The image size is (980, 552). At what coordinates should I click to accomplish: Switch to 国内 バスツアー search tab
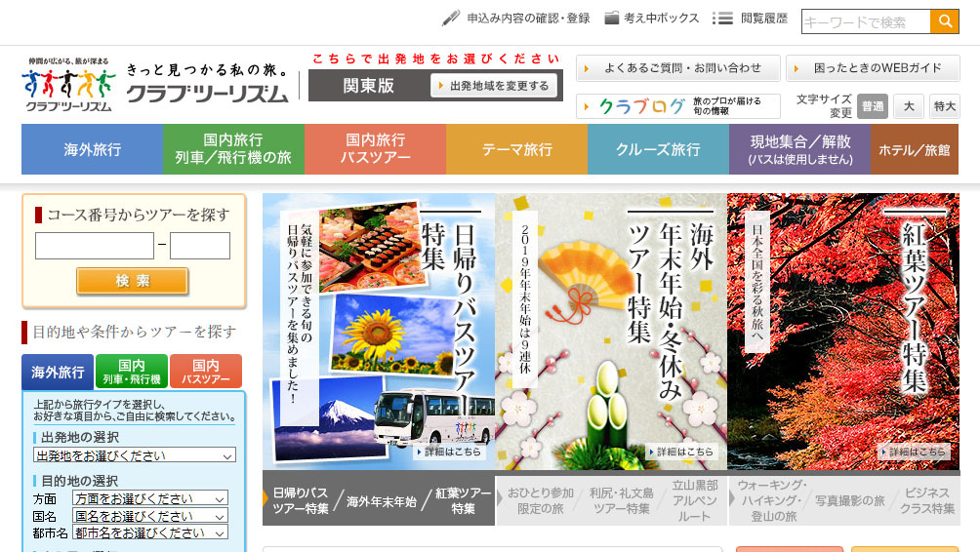click(x=205, y=372)
